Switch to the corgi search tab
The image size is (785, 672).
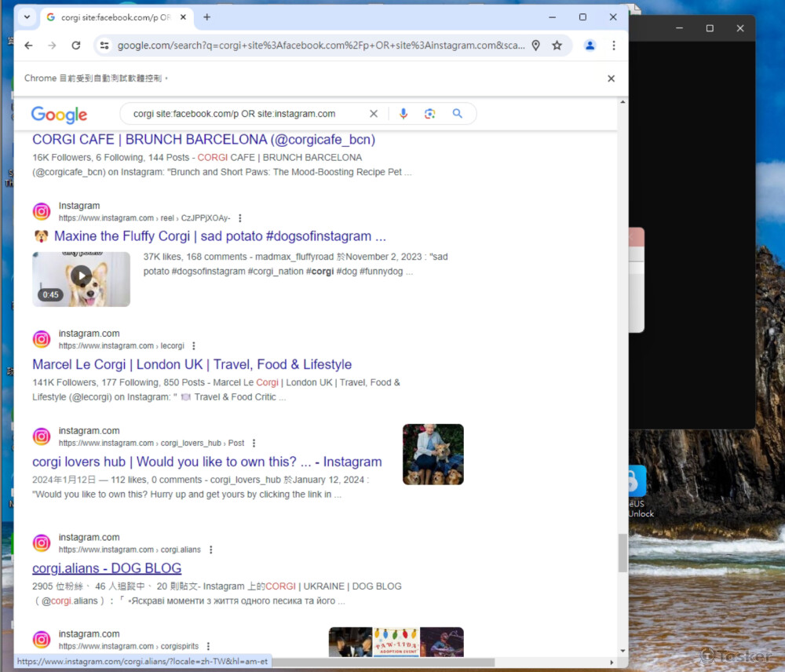(x=110, y=16)
